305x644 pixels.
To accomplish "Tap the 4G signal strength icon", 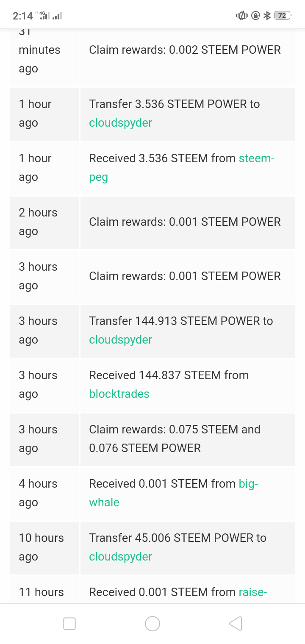I will (44, 16).
